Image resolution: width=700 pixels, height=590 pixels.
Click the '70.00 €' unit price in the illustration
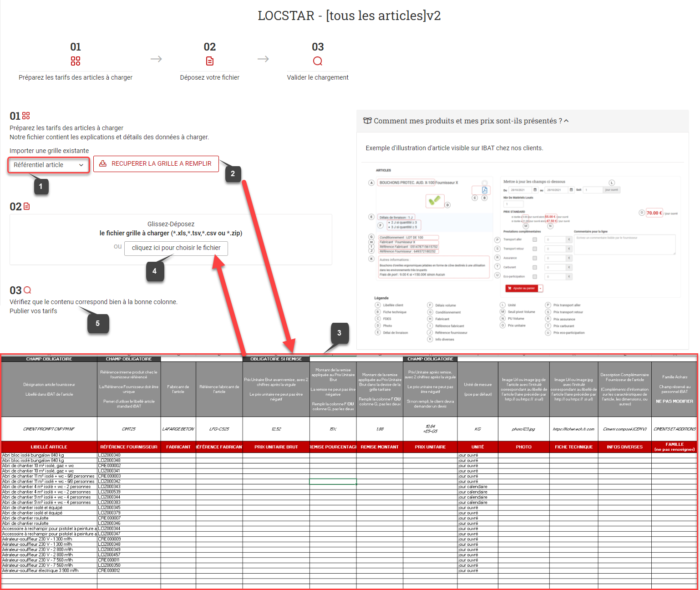click(x=654, y=213)
